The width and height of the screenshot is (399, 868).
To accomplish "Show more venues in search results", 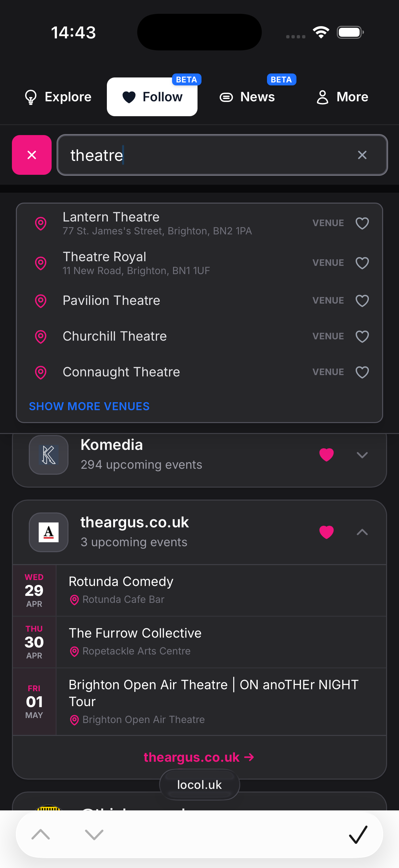I will pos(89,407).
